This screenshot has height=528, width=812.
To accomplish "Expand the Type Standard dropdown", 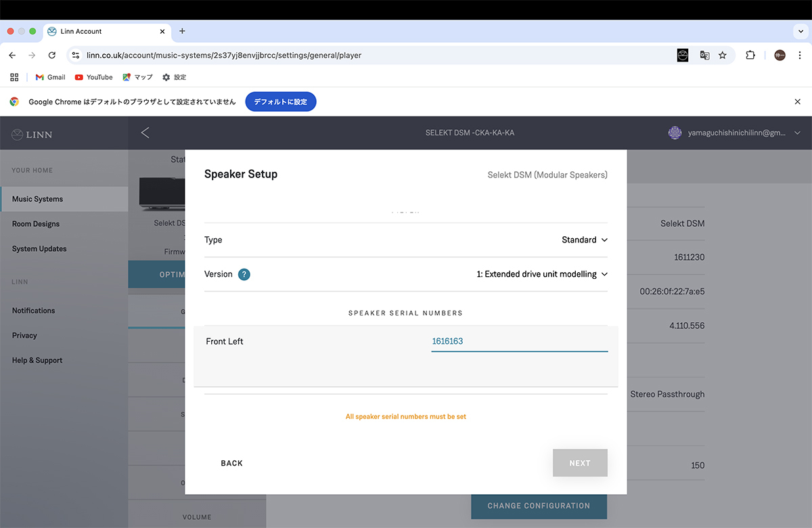I will (585, 240).
